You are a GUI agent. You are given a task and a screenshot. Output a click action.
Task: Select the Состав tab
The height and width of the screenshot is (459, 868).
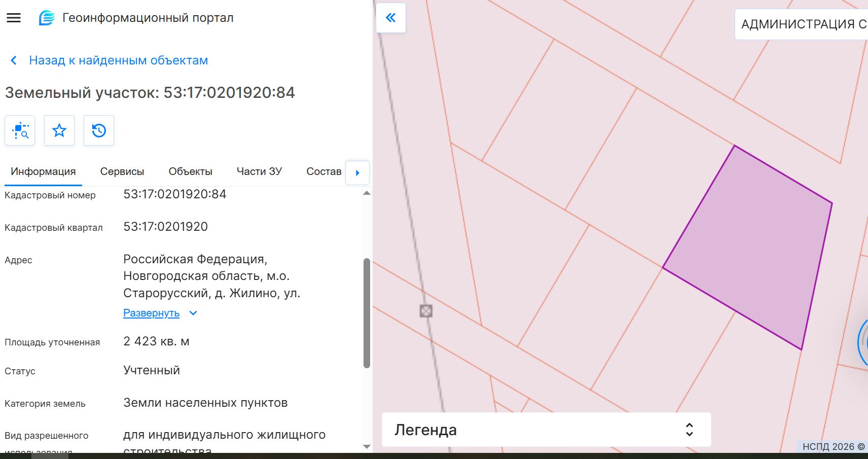(323, 171)
